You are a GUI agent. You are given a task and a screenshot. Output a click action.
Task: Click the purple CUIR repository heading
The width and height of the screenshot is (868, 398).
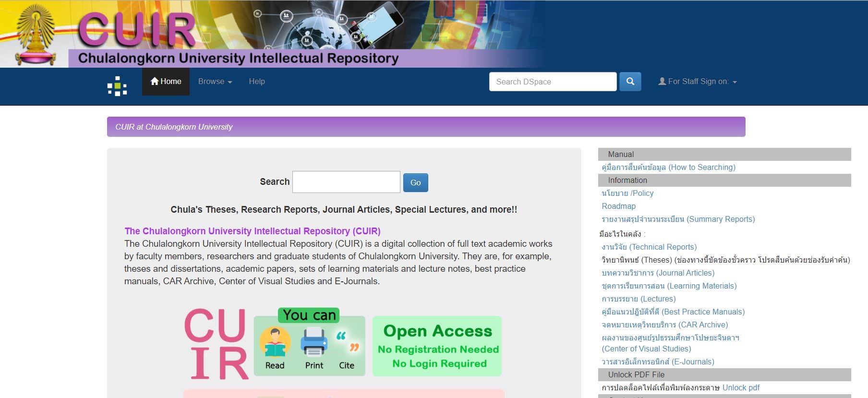tap(253, 231)
